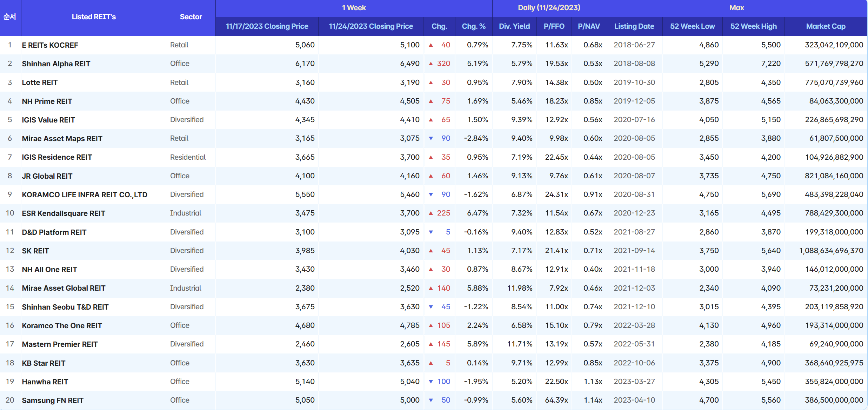The width and height of the screenshot is (868, 410).
Task: Select the IGIS Residence REIT name
Action: click(57, 157)
